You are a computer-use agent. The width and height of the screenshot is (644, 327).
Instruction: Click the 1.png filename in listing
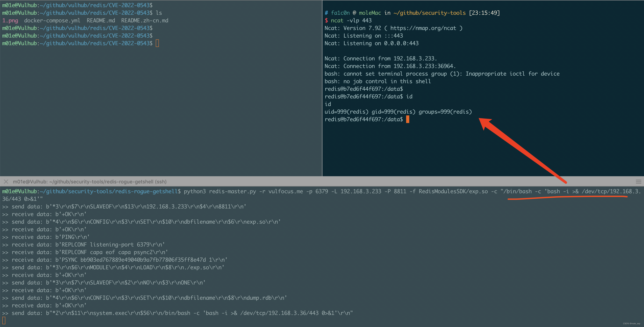pyautogui.click(x=10, y=21)
